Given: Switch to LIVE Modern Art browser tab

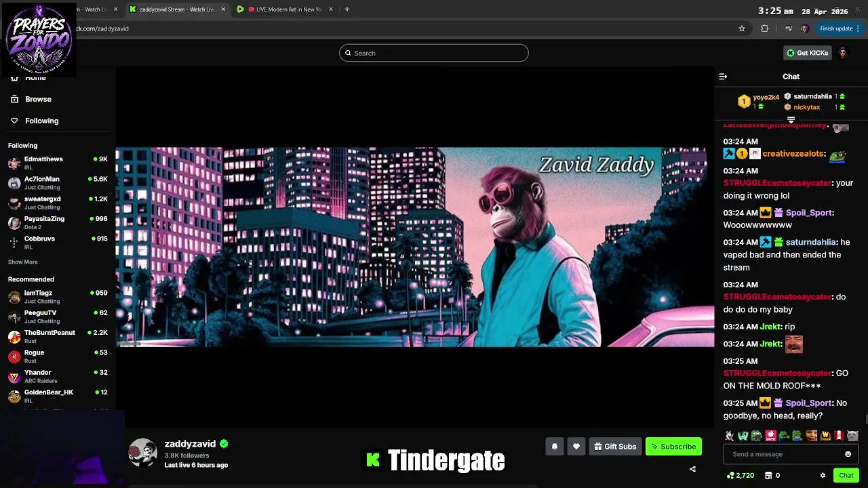Looking at the screenshot, I should click(x=285, y=9).
